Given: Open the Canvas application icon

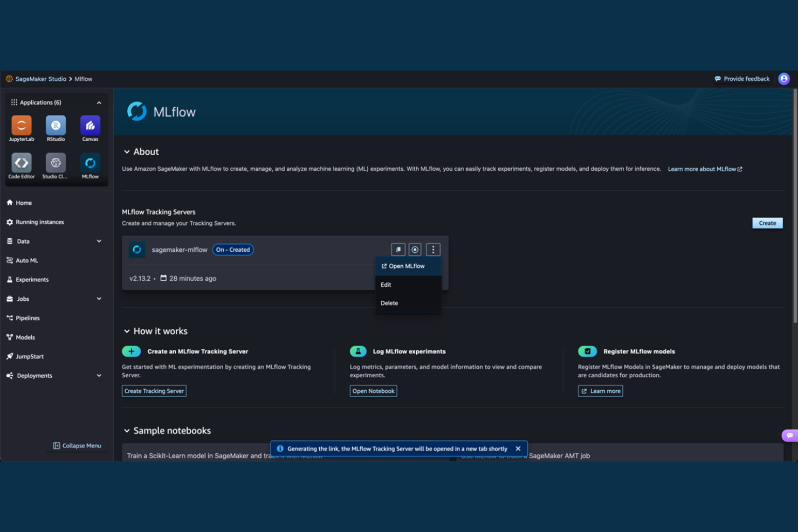Looking at the screenshot, I should [90, 128].
